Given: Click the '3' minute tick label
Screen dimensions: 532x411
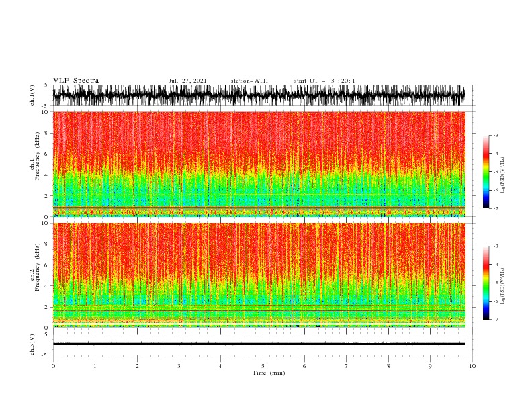Looking at the screenshot, I should click(x=179, y=366).
